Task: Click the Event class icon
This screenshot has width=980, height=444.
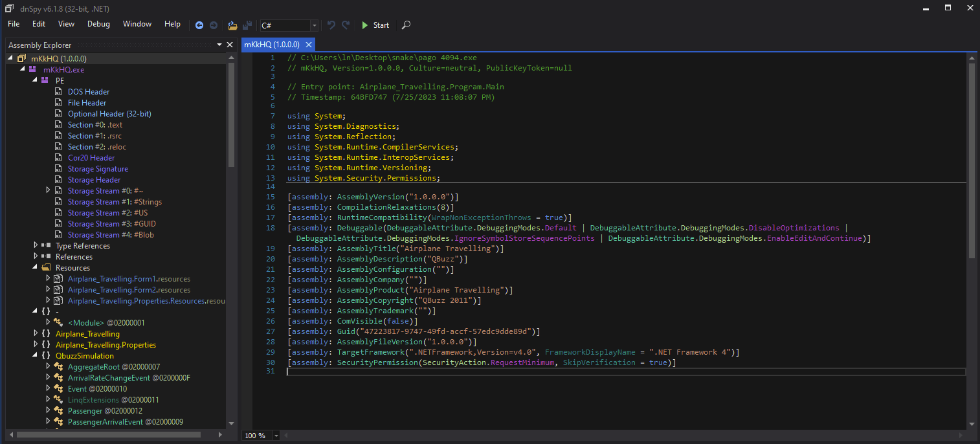Action: (x=59, y=388)
